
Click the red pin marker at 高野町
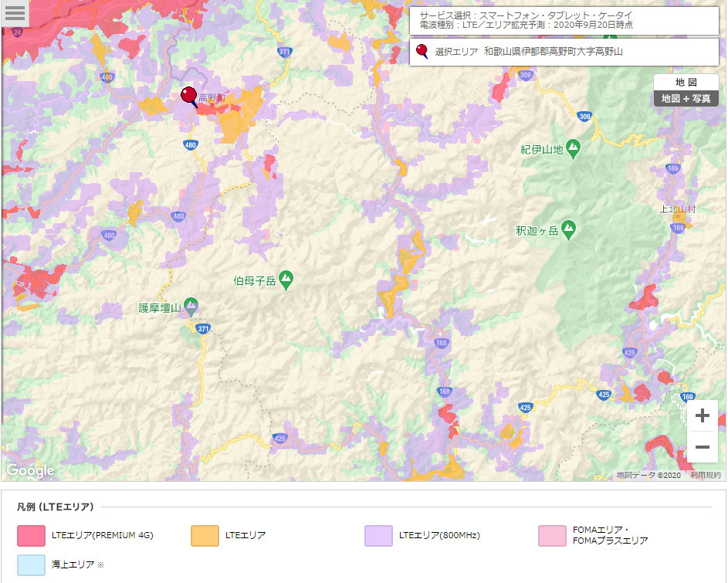click(x=188, y=95)
